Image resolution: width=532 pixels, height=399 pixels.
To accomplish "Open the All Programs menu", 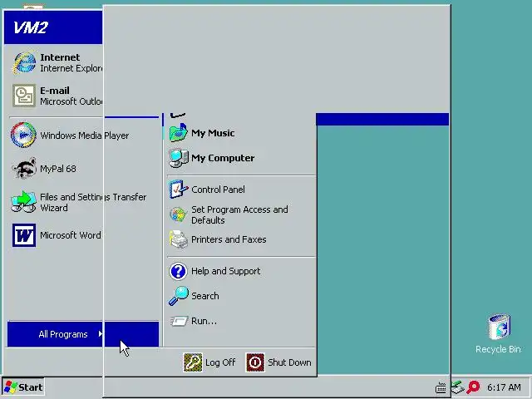I will (83, 334).
